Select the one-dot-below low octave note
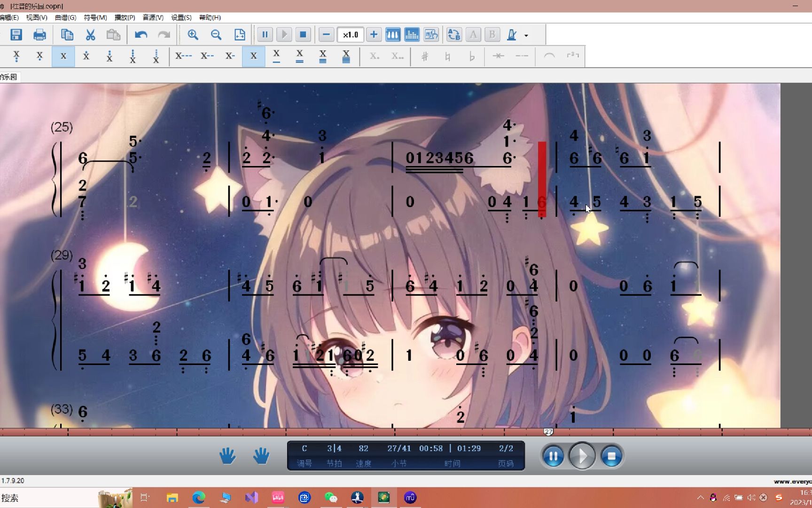Screen dimensions: 812x508 pos(39,56)
